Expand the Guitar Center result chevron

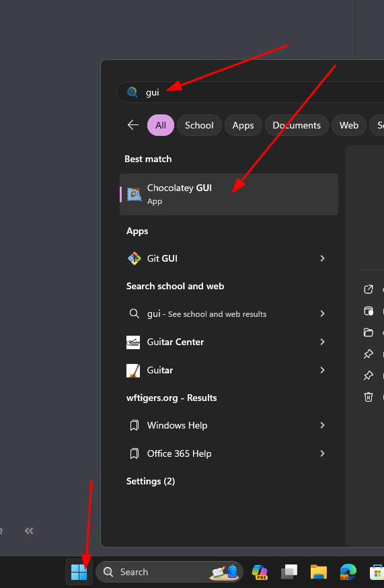pyautogui.click(x=322, y=342)
